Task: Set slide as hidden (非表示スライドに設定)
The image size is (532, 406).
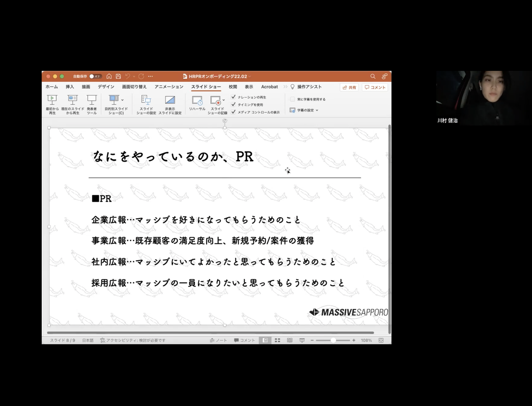Action: [x=170, y=104]
